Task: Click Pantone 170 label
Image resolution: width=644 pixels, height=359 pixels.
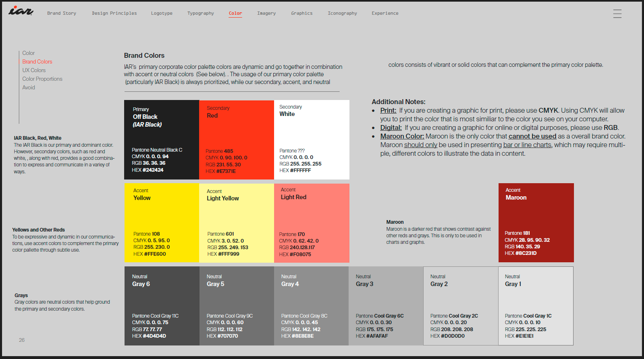Action: (x=292, y=234)
